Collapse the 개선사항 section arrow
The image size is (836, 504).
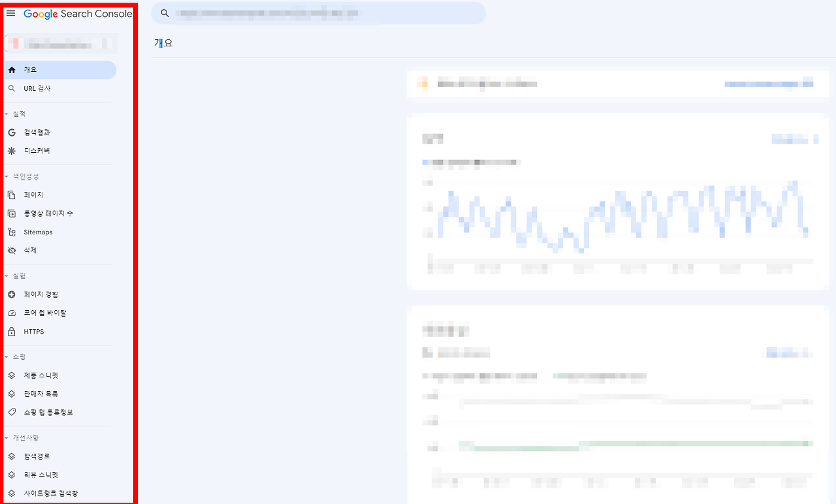click(x=7, y=438)
